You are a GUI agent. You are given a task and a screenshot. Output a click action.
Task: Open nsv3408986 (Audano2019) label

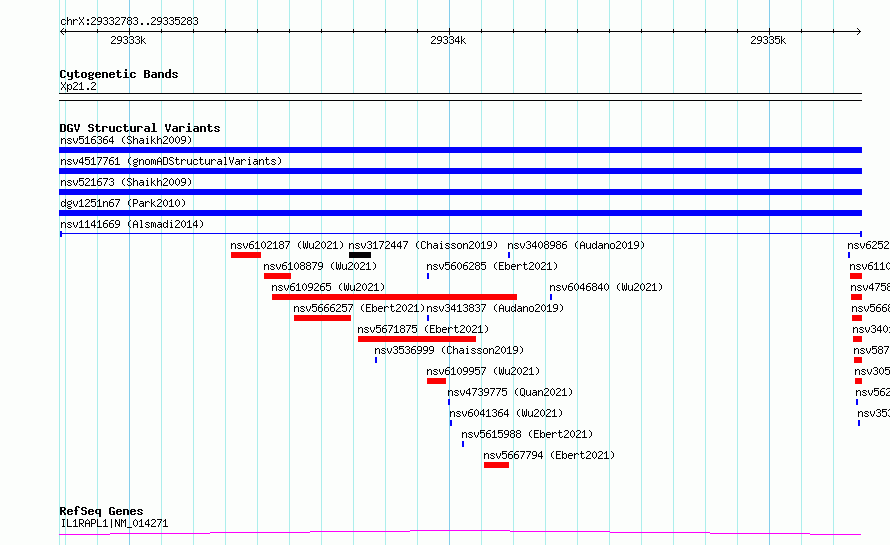[x=576, y=245]
